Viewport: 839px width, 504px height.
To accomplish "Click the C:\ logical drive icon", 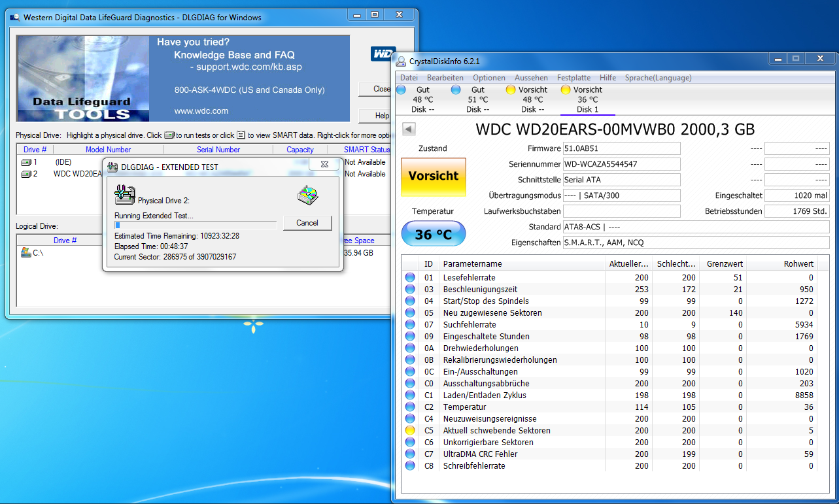I will [26, 252].
